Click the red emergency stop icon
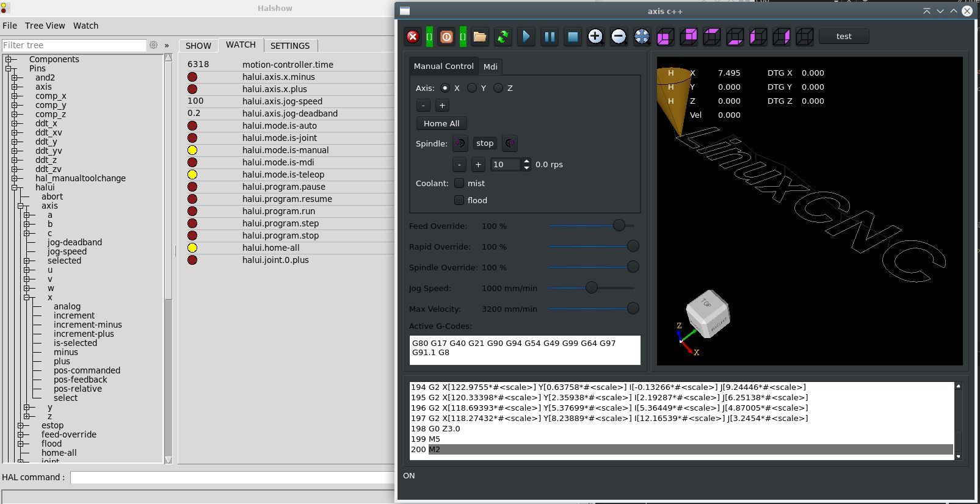The height and width of the screenshot is (504, 980). tap(413, 37)
